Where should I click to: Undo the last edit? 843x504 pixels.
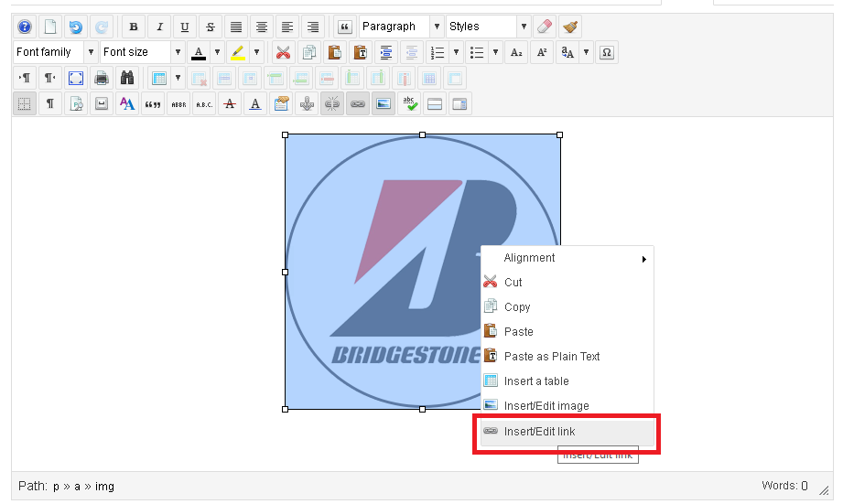click(x=76, y=27)
